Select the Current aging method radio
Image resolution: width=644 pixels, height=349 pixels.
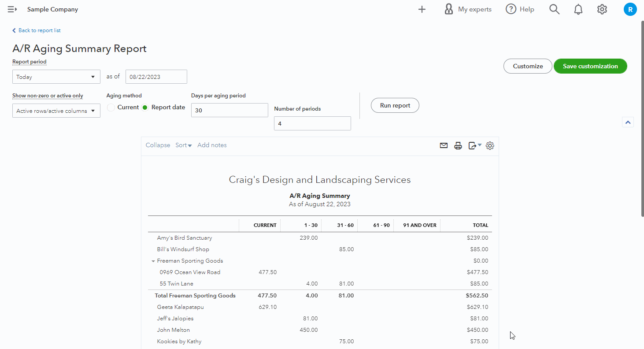pyautogui.click(x=111, y=108)
